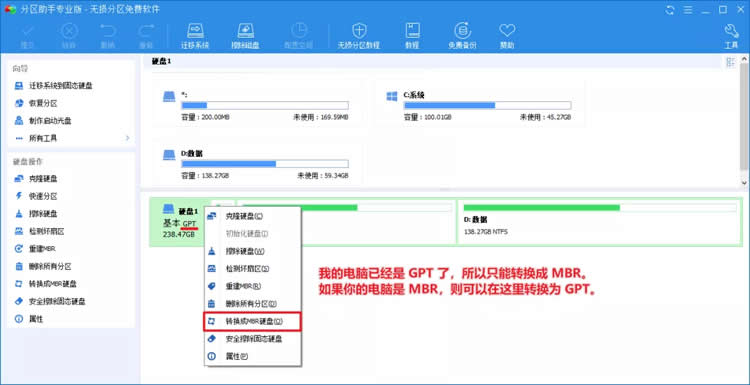Click the refresh icon in title bar
750x385 pixels.
coord(670,9)
